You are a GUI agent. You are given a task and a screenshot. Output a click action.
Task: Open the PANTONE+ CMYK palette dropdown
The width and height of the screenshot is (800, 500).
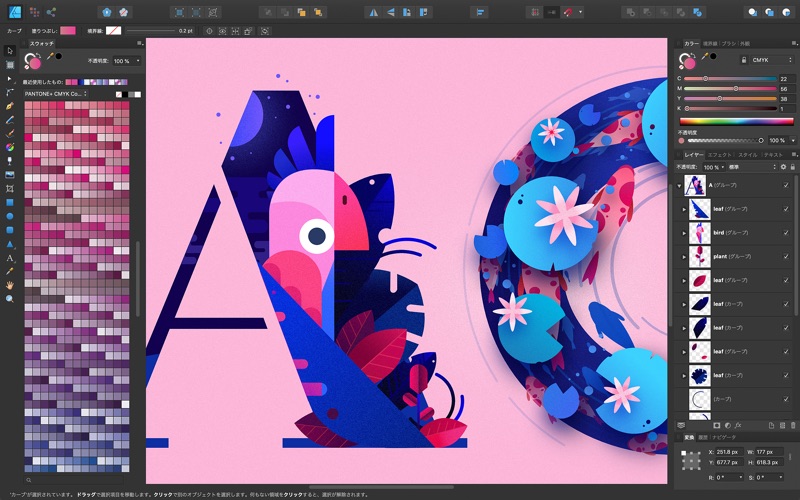click(x=56, y=94)
